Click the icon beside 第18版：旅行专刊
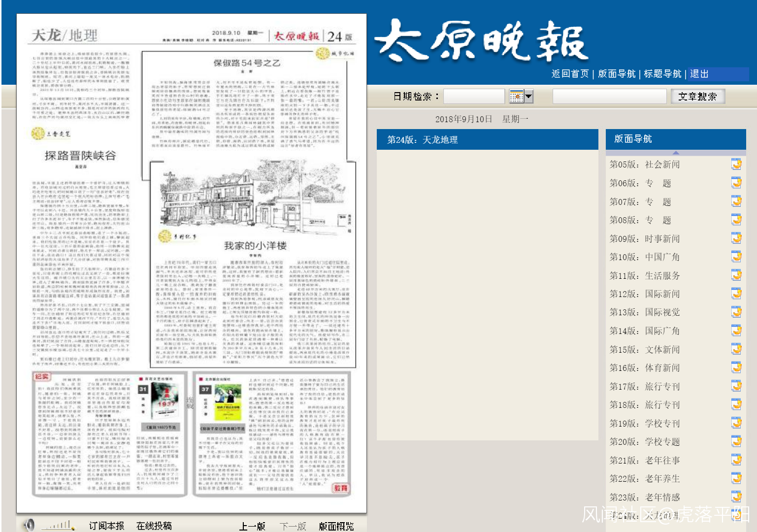Viewport: 757px width, 532px height. coord(736,404)
